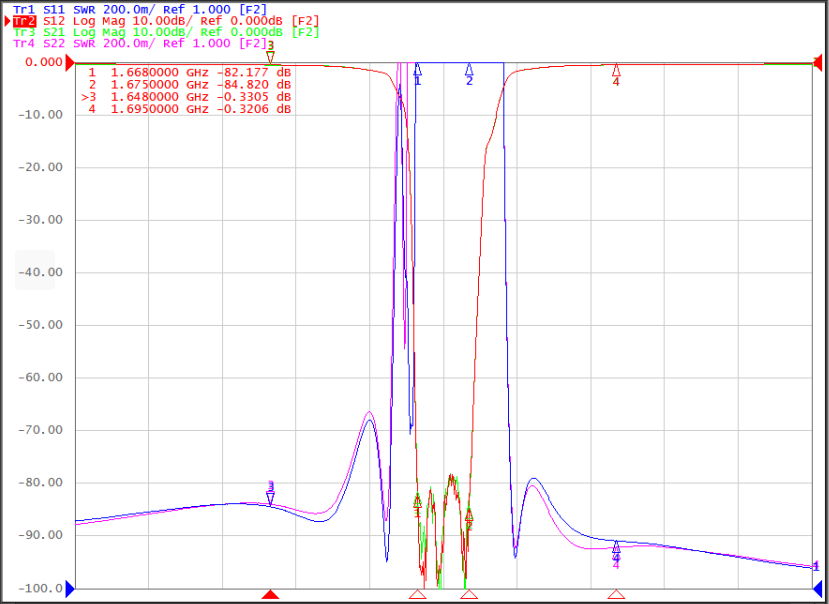The image size is (829, 604).
Task: Click hollow red marker 4 triangle on bottom axis
Action: (616, 594)
